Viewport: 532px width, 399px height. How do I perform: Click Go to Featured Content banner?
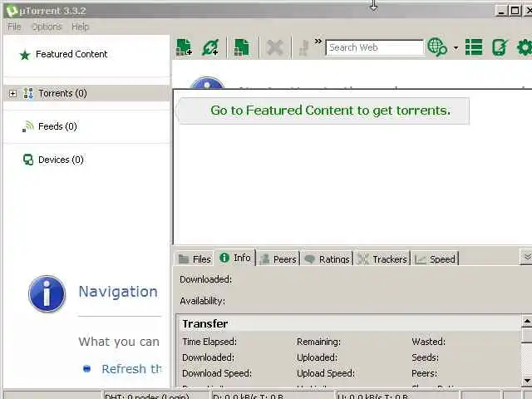tap(324, 111)
